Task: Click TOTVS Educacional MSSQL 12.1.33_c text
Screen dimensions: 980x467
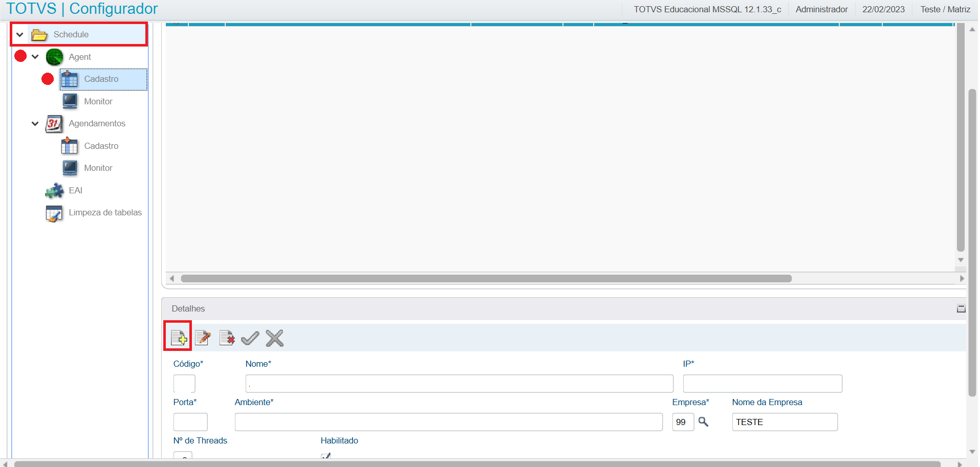Action: [707, 9]
